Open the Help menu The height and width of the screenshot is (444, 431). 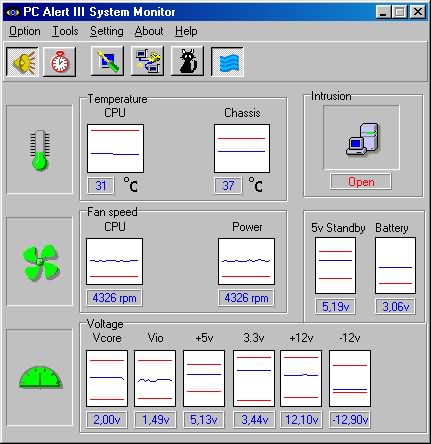[x=186, y=31]
